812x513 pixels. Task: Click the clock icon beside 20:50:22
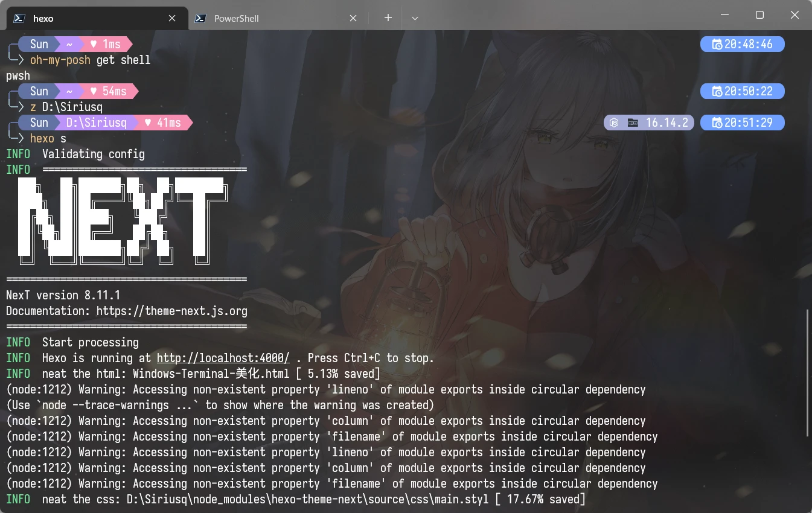coord(717,91)
